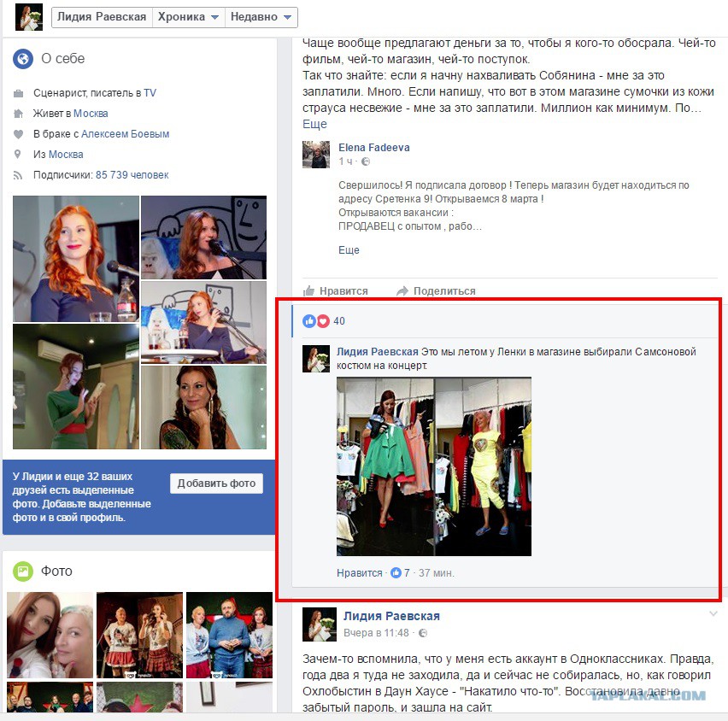The width and height of the screenshot is (728, 721).
Task: Click the RSS subscribers icon
Action: pyautogui.click(x=18, y=175)
